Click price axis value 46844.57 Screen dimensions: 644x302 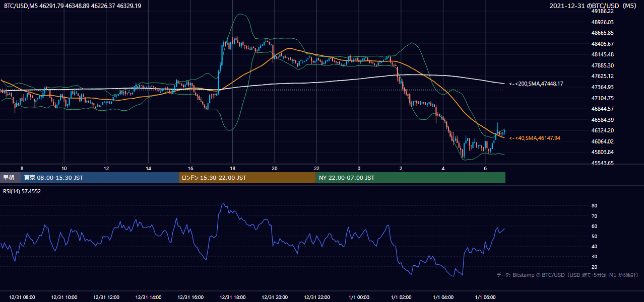point(603,109)
